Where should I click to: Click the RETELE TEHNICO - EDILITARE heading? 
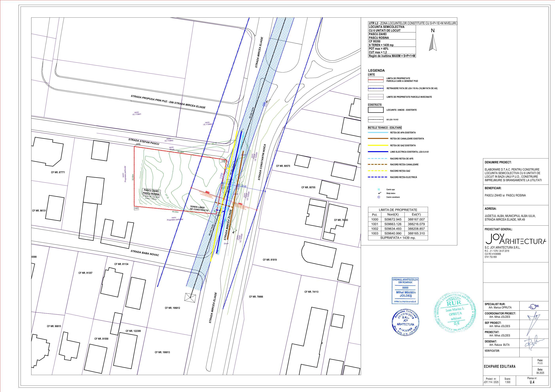click(x=385, y=128)
